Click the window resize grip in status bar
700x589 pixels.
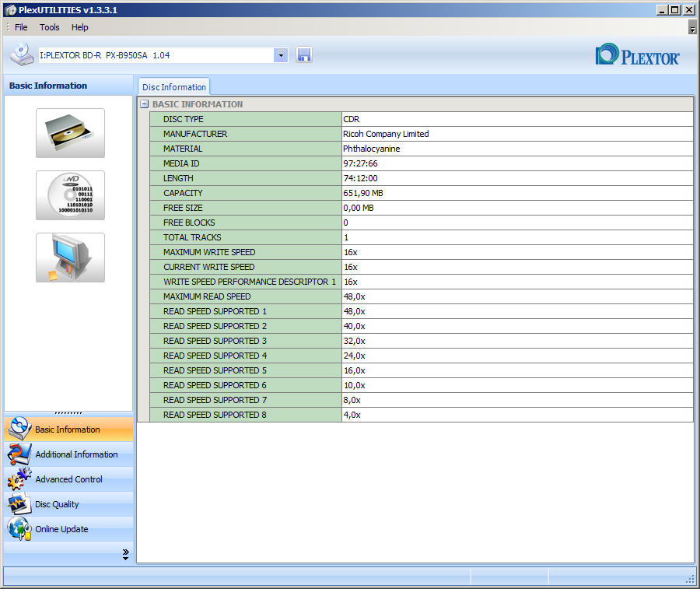coord(690,579)
